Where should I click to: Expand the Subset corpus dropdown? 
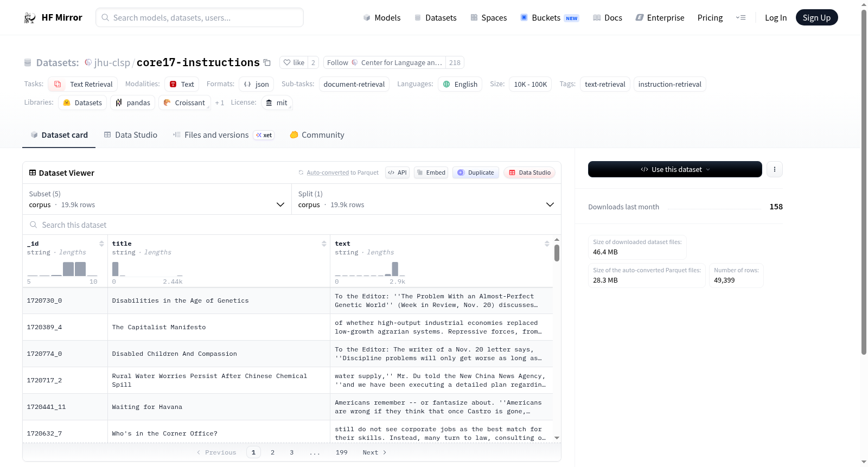tap(157, 199)
